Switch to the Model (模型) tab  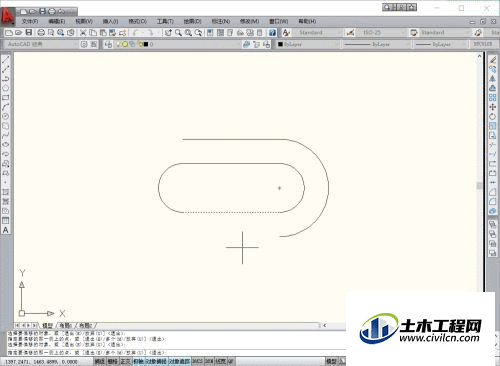[x=47, y=325]
